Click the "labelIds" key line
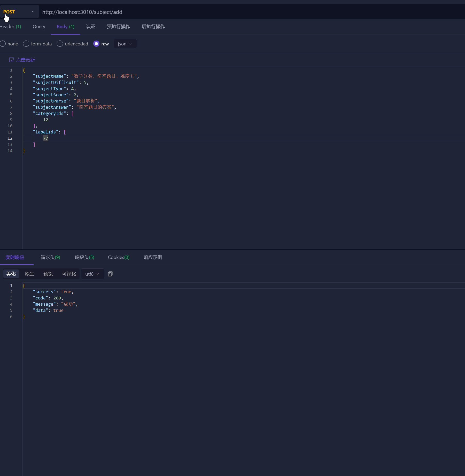465x476 pixels. 49,132
